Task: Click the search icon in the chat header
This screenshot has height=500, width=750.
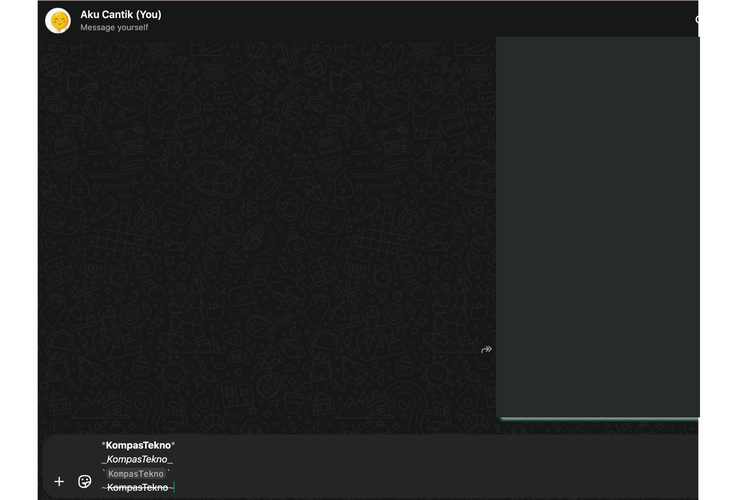Action: 696,20
